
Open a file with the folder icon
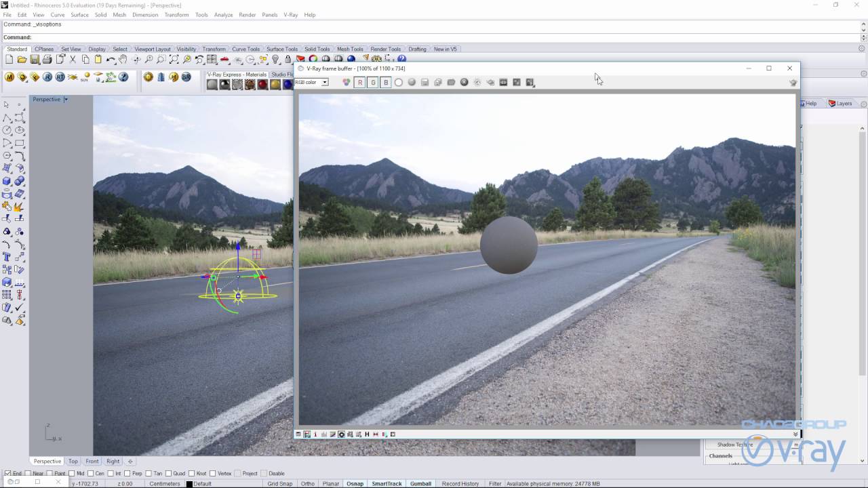(x=22, y=60)
